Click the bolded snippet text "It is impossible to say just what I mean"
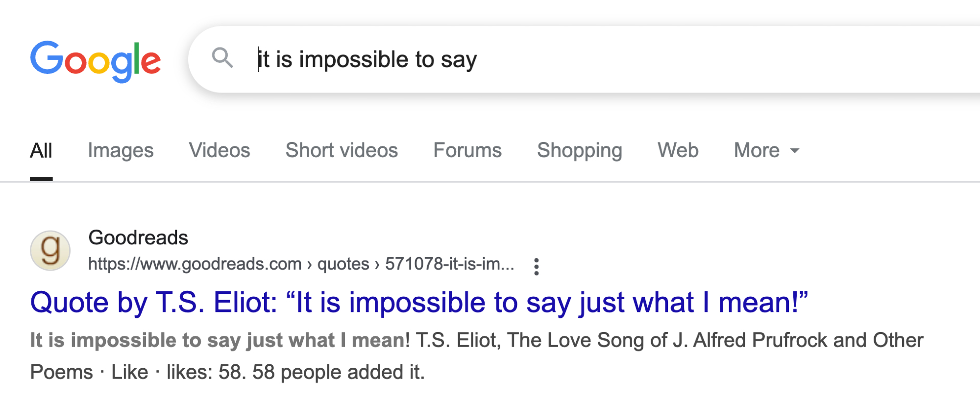Image resolution: width=980 pixels, height=402 pixels. tap(218, 340)
